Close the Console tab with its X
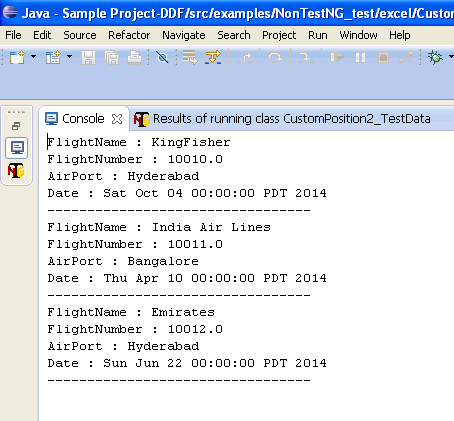This screenshot has width=454, height=421. click(x=117, y=119)
